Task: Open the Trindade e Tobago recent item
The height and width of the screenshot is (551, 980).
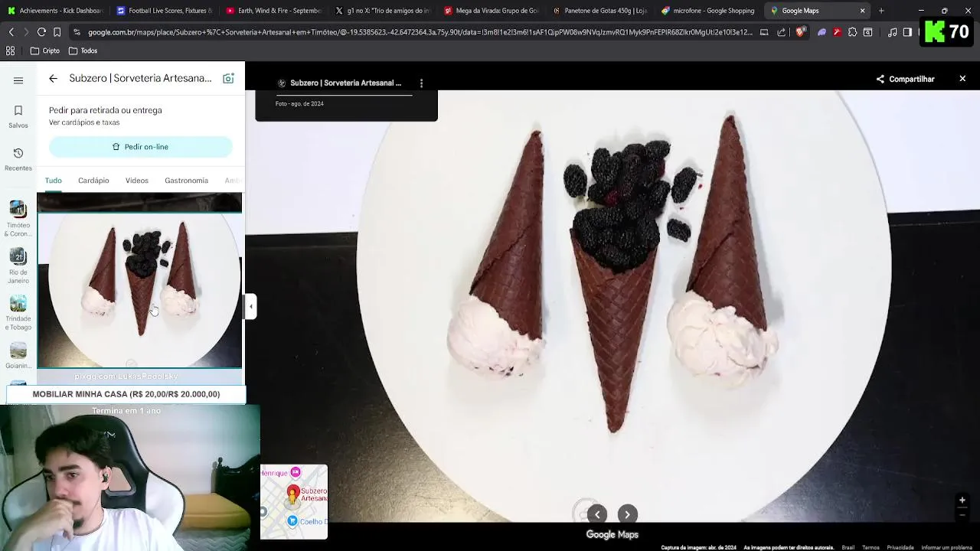Action: [x=18, y=312]
